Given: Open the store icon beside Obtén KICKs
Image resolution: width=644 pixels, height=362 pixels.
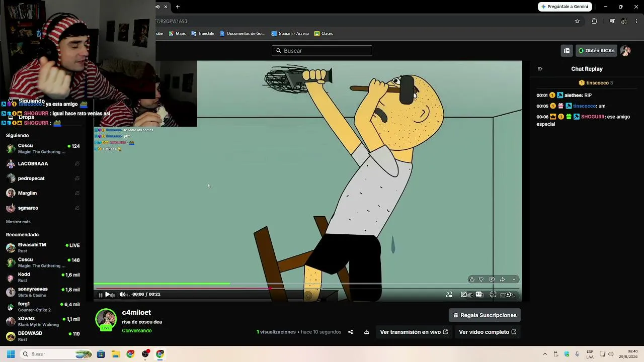Looking at the screenshot, I should (x=567, y=51).
